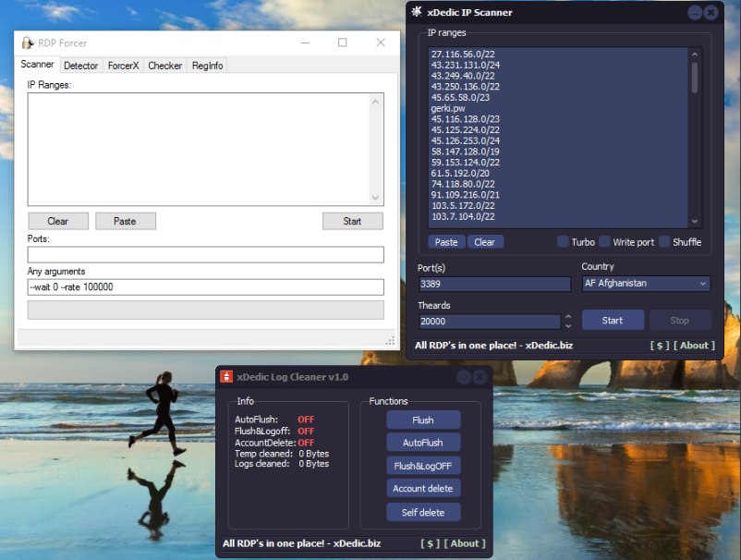Switch to the Detector tab
Screen dimensions: 741x560
81,66
